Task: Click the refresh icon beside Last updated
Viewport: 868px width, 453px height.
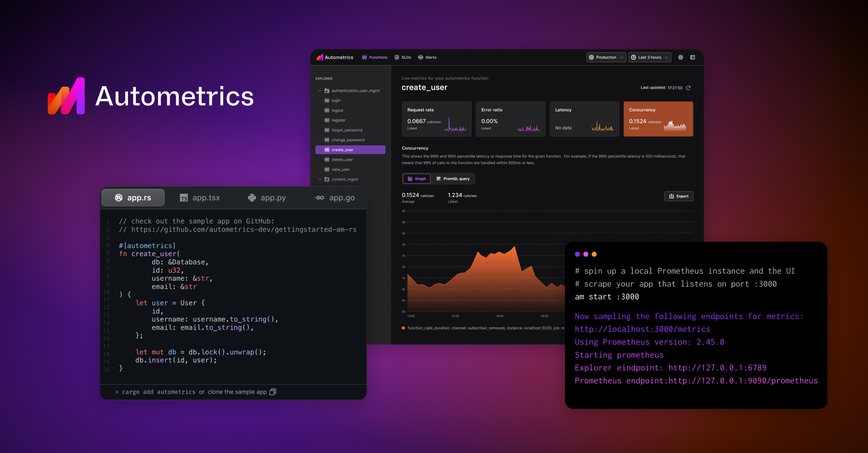Action: [x=688, y=88]
